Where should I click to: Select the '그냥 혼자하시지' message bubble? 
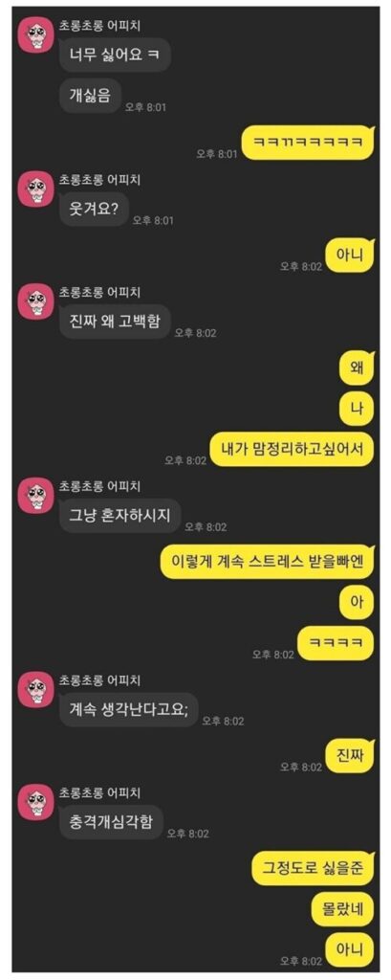(x=119, y=516)
